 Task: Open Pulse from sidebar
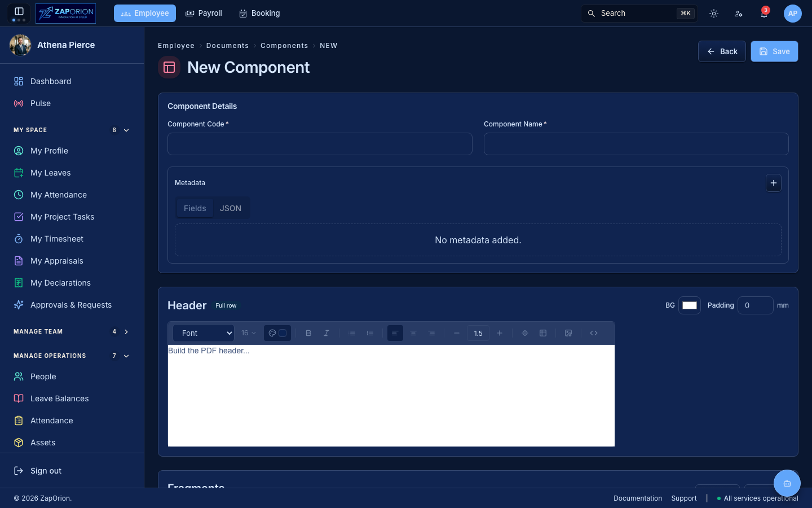[x=72, y=103]
